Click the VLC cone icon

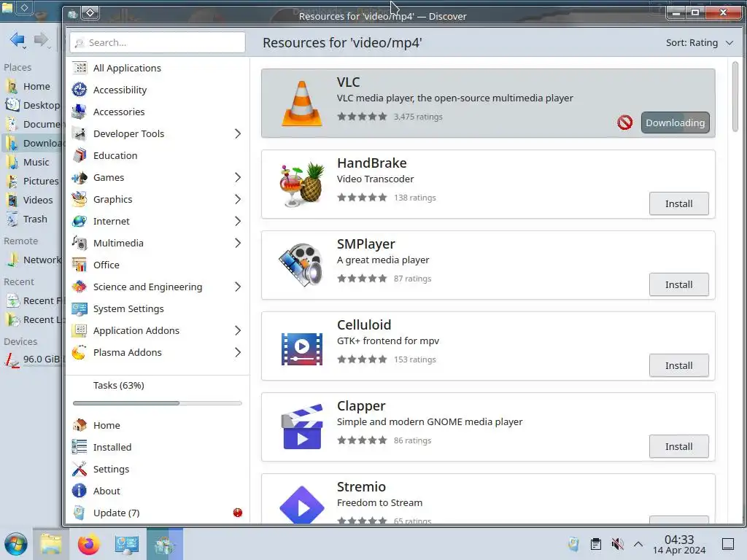point(302,104)
